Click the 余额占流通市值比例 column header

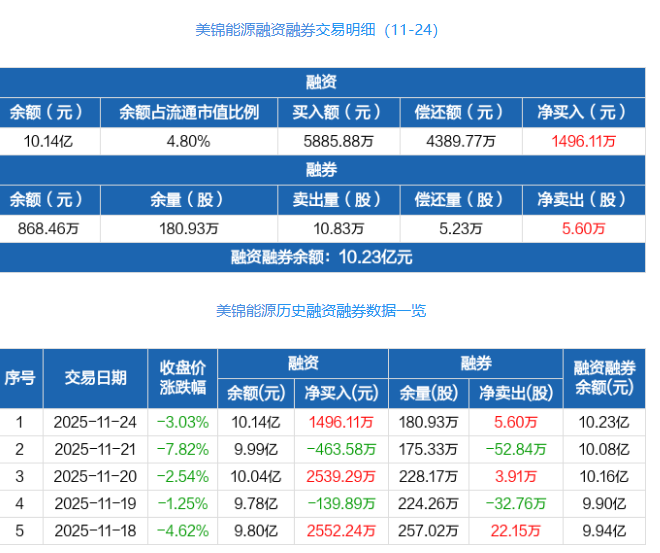pyautogui.click(x=189, y=112)
